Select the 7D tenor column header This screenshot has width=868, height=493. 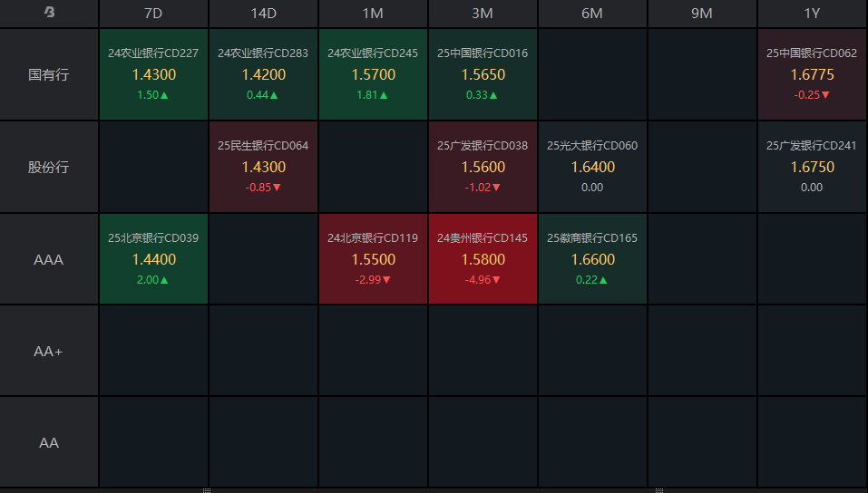coord(153,14)
